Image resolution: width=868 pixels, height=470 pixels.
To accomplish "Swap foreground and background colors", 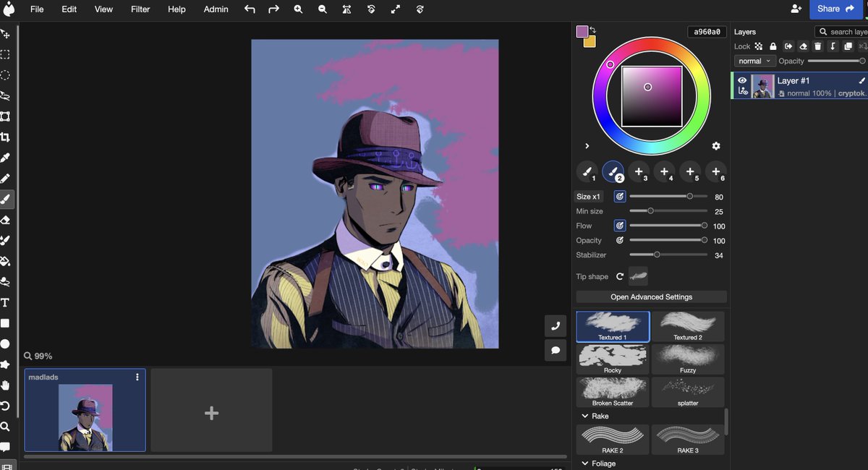I will tap(593, 30).
